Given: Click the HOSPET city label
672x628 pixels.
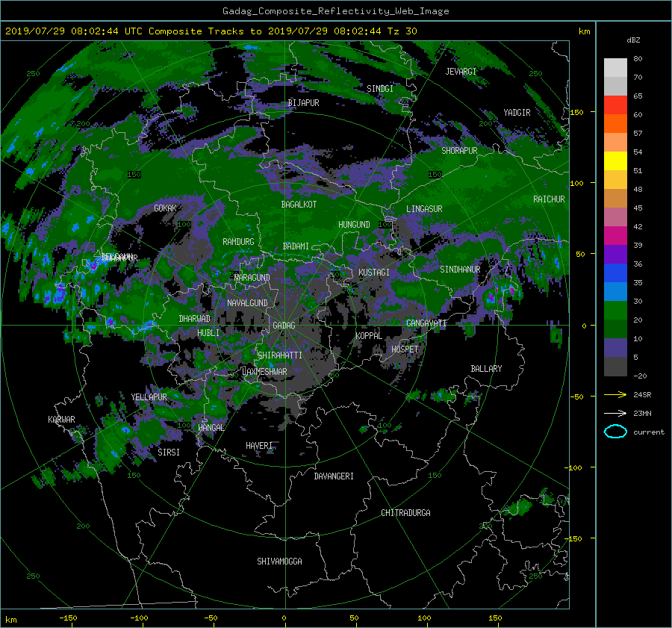Looking at the screenshot, I should click(405, 349).
